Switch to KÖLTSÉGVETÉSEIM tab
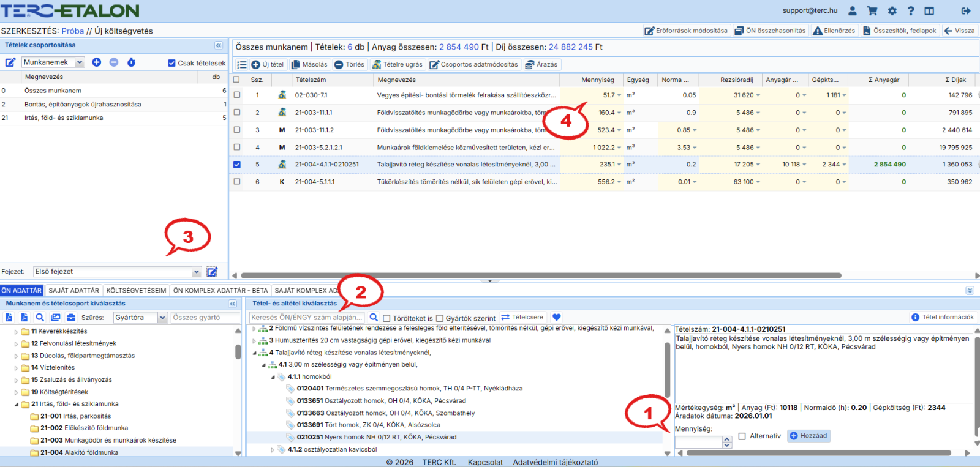The image size is (980, 467). click(136, 291)
